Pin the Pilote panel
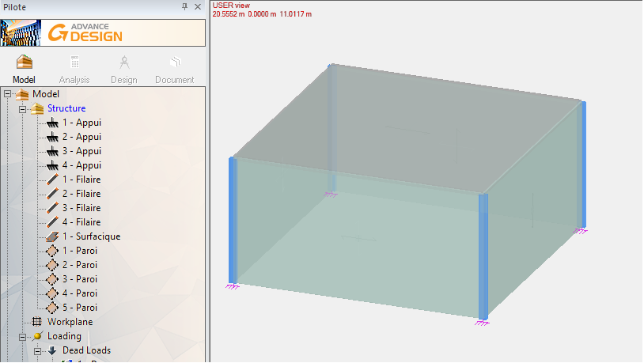 click(185, 6)
